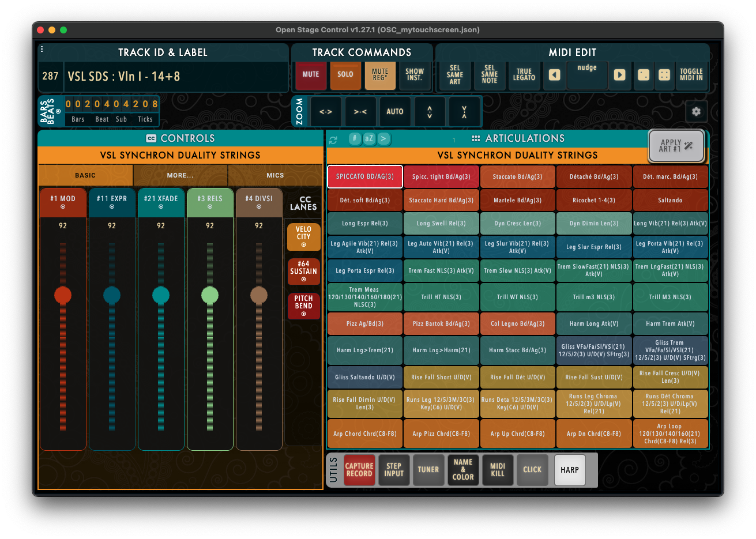Zoom out horizontally with <-> button
The image size is (756, 539).
click(326, 111)
